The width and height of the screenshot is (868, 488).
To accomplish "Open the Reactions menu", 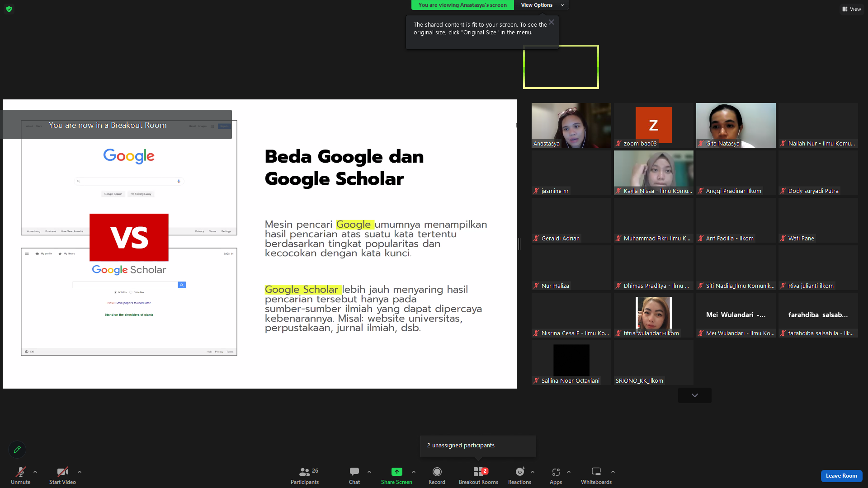I will [x=520, y=476].
